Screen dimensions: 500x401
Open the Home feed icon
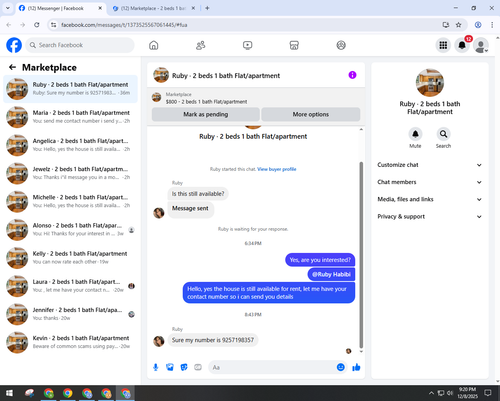tap(154, 45)
